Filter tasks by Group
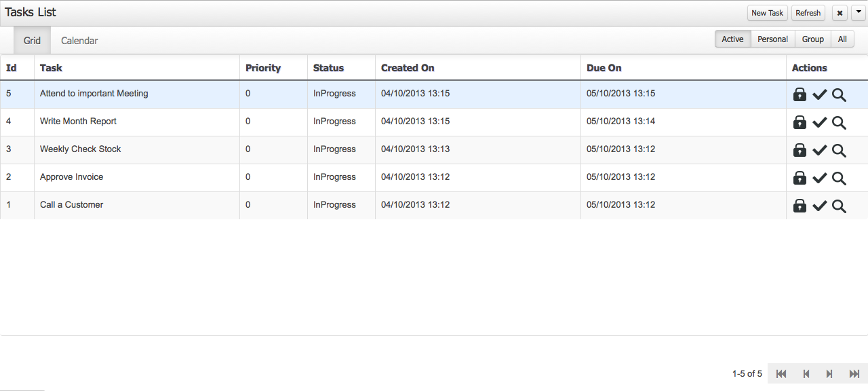This screenshot has width=868, height=391. click(x=812, y=39)
